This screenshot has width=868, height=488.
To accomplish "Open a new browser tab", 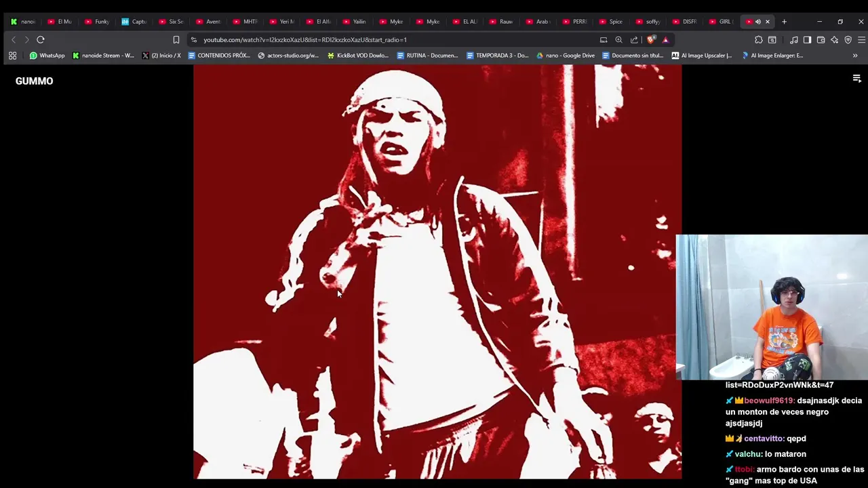I will (x=784, y=22).
